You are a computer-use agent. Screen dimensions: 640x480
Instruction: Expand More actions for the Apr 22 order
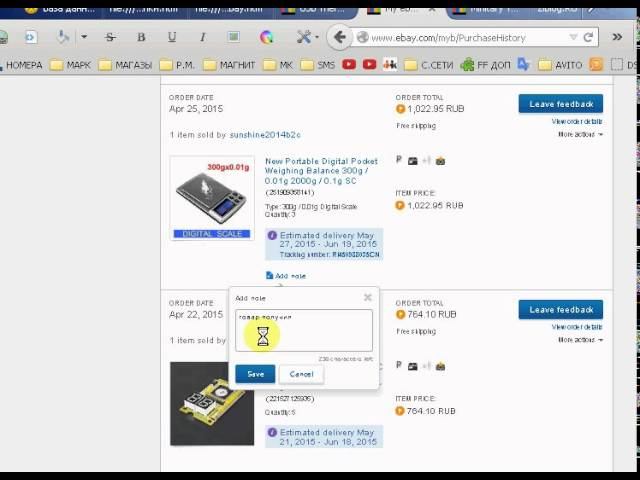tap(580, 340)
